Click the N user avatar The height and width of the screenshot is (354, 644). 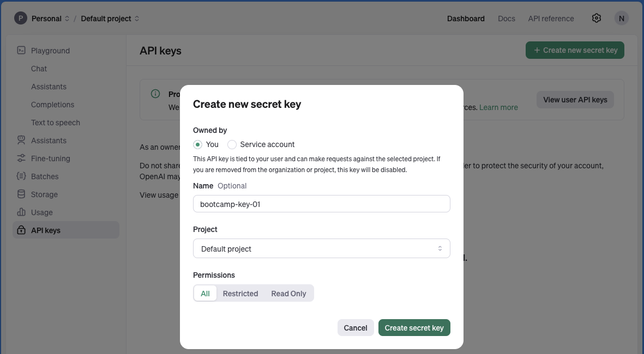[622, 19]
